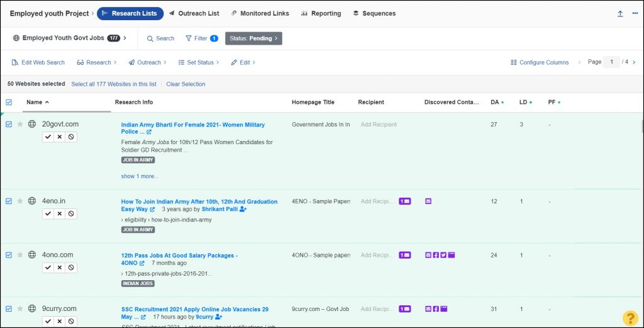The image size is (644, 328).
Task: Click the globe icon next to 20govt.com
Action: 32,124
